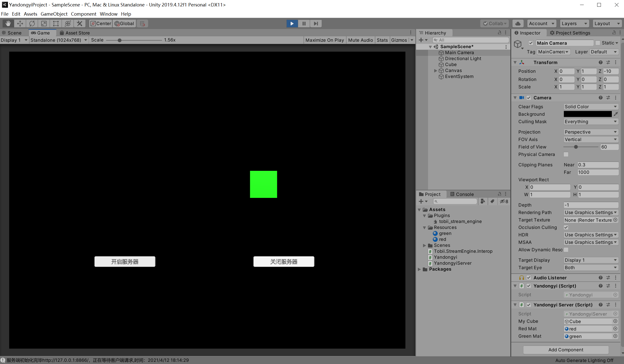This screenshot has height=364, width=624.
Task: Click the Pause playback control
Action: [x=303, y=23]
